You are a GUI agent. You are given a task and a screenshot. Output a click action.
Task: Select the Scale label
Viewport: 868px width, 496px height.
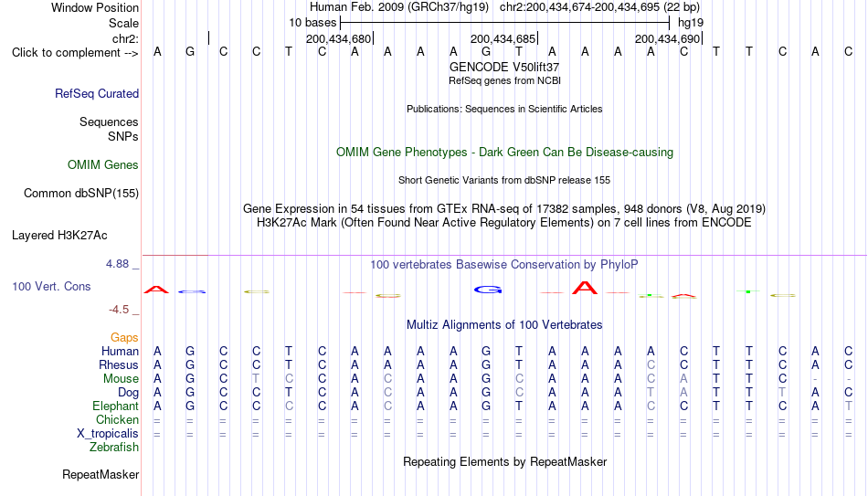(x=123, y=23)
